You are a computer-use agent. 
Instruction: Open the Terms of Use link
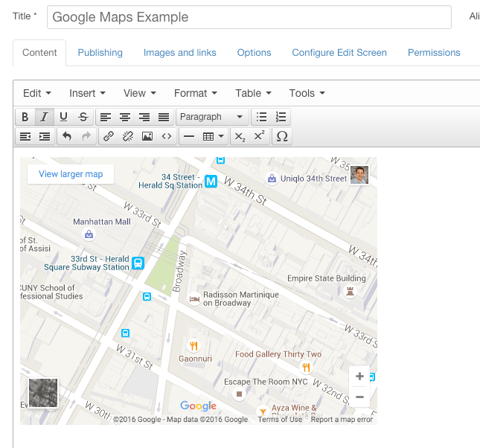(x=280, y=420)
